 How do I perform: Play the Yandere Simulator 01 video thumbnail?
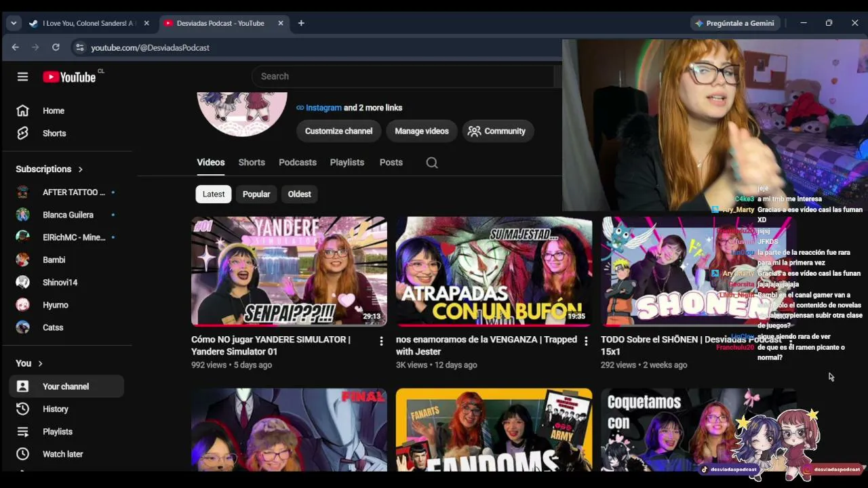290,271
